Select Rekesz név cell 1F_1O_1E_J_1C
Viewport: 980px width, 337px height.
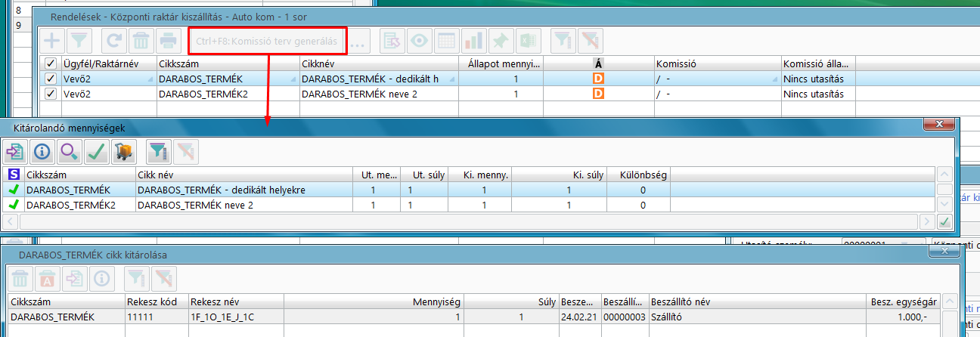pyautogui.click(x=235, y=317)
